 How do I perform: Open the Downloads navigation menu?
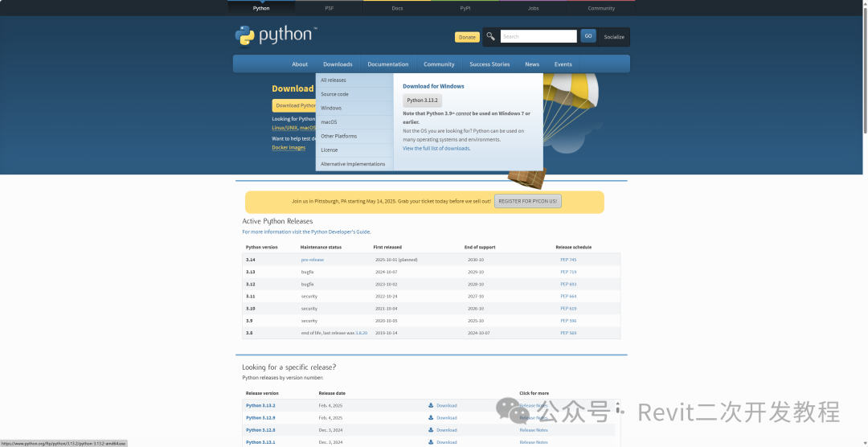[338, 64]
